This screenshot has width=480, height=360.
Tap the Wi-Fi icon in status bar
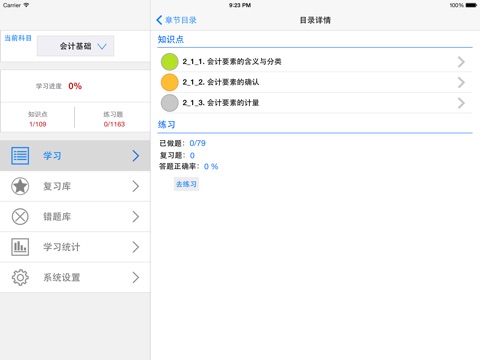26,5
